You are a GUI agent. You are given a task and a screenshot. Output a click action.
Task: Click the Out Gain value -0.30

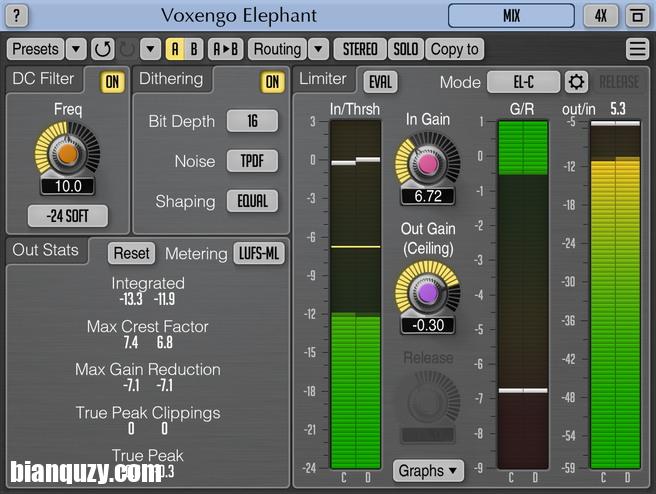[428, 325]
